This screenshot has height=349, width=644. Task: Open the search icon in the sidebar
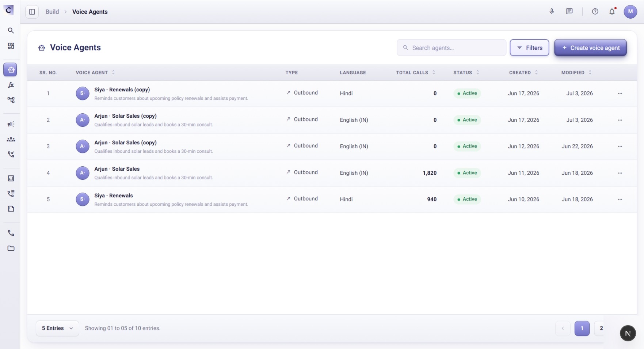tap(11, 30)
